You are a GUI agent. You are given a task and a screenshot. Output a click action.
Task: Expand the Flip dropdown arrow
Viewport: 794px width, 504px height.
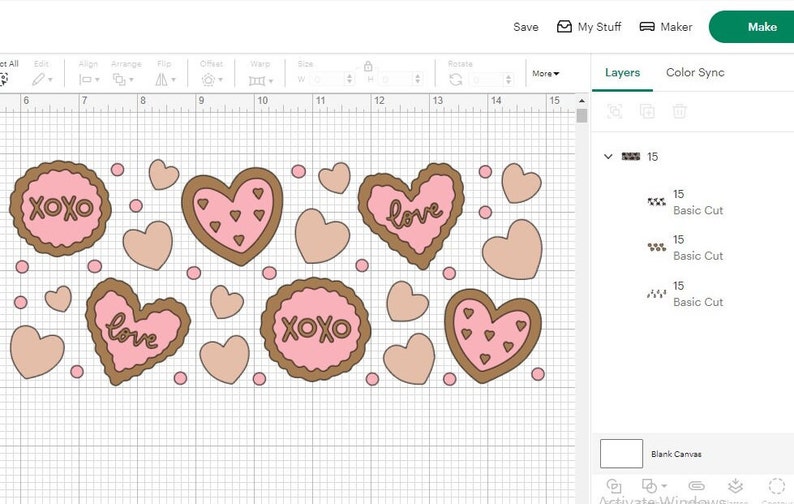pos(174,80)
